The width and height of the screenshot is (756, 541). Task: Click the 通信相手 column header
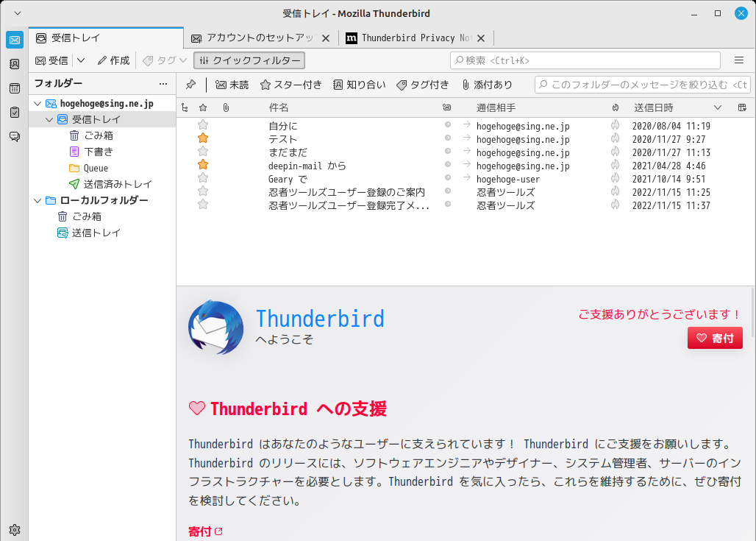[496, 107]
